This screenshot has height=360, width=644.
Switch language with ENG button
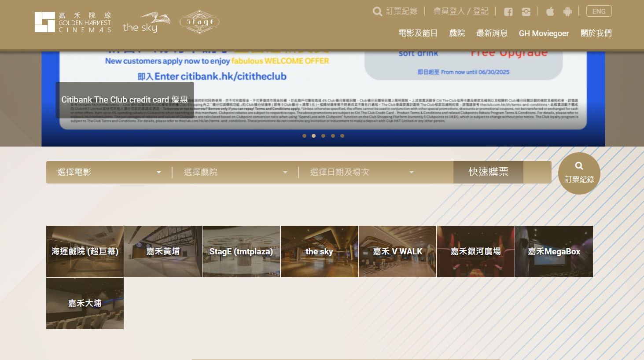point(599,11)
